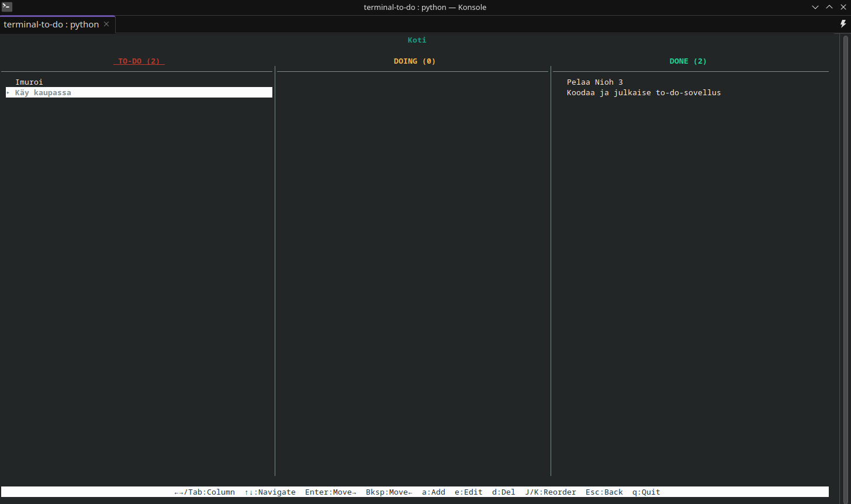
Task: Select the highlighted Käy kaupassa task
Action: tap(43, 92)
